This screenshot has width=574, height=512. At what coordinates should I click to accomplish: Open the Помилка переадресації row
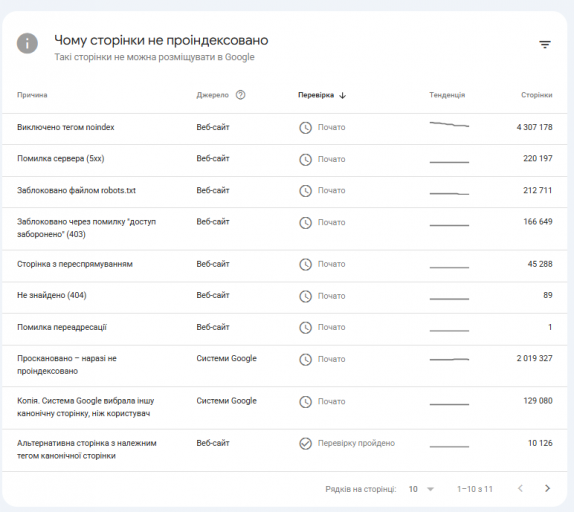tap(285, 329)
